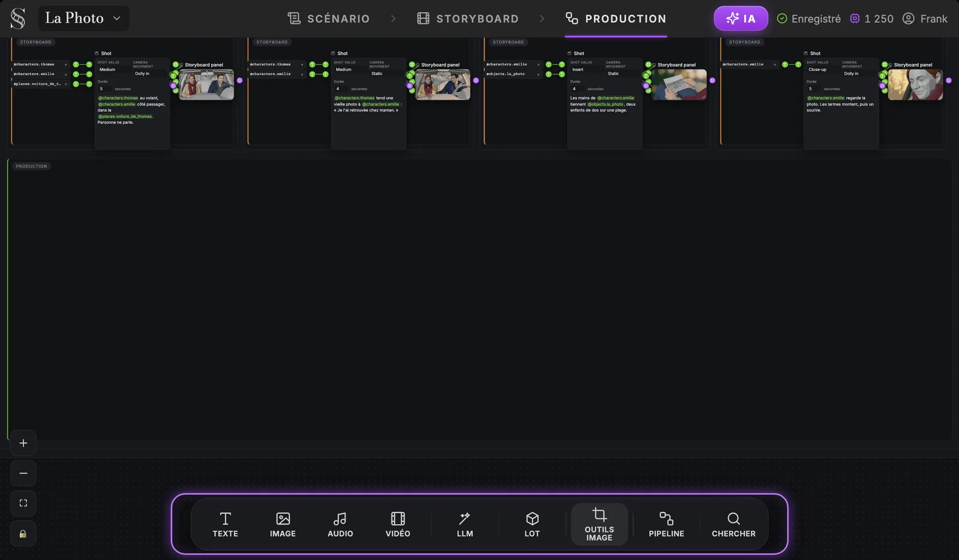Image resolution: width=959 pixels, height=560 pixels.
Task: Launch the purple IA assistant button
Action: pyautogui.click(x=741, y=19)
